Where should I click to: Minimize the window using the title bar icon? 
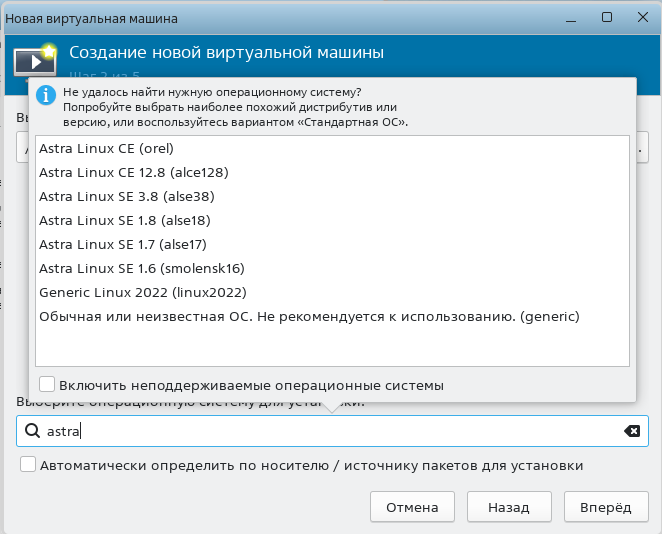570,18
